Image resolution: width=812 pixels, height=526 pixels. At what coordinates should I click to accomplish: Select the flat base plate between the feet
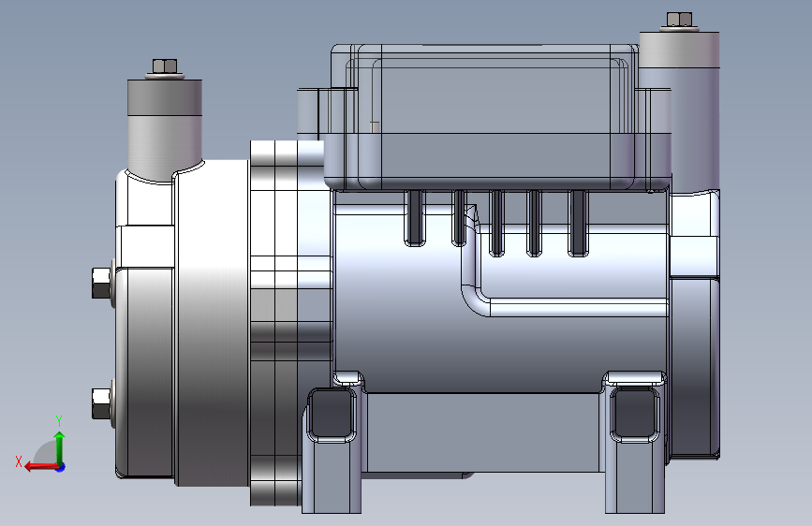(x=481, y=432)
